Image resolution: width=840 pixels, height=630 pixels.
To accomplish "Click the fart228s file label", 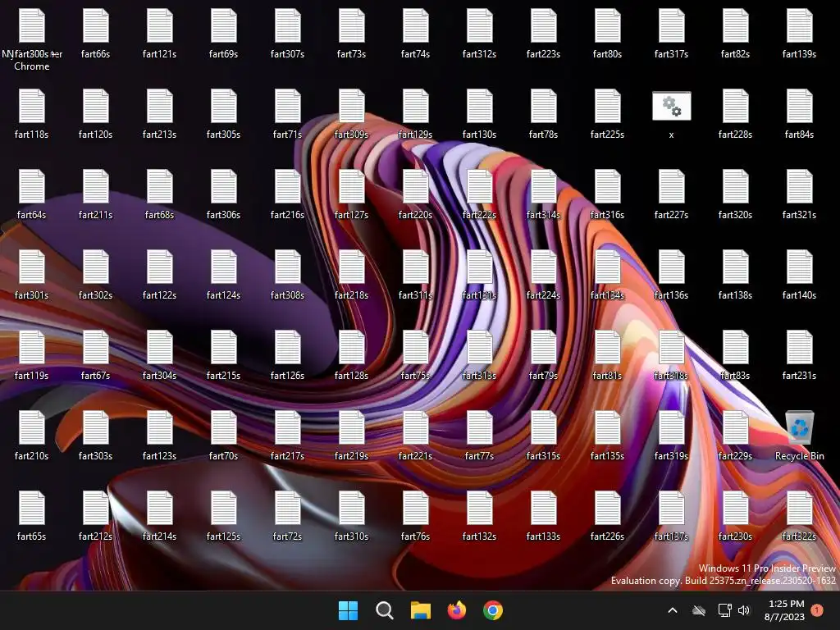I will coord(736,135).
